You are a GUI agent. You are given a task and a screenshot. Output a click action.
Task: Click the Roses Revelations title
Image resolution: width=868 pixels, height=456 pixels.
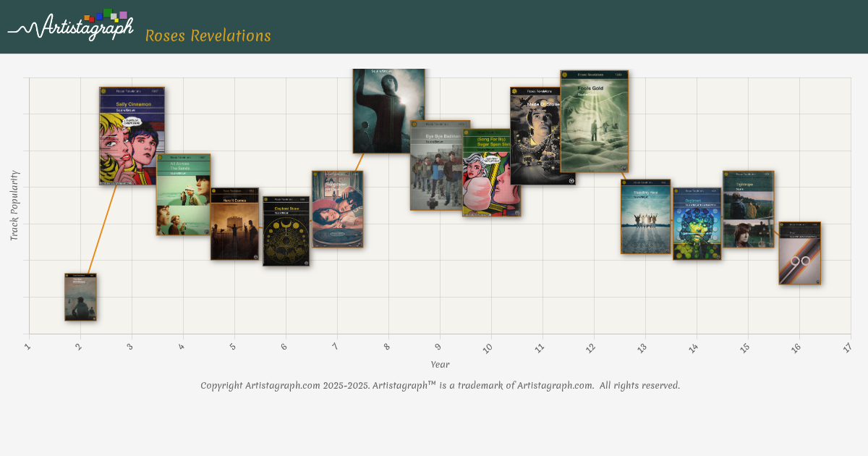208,36
